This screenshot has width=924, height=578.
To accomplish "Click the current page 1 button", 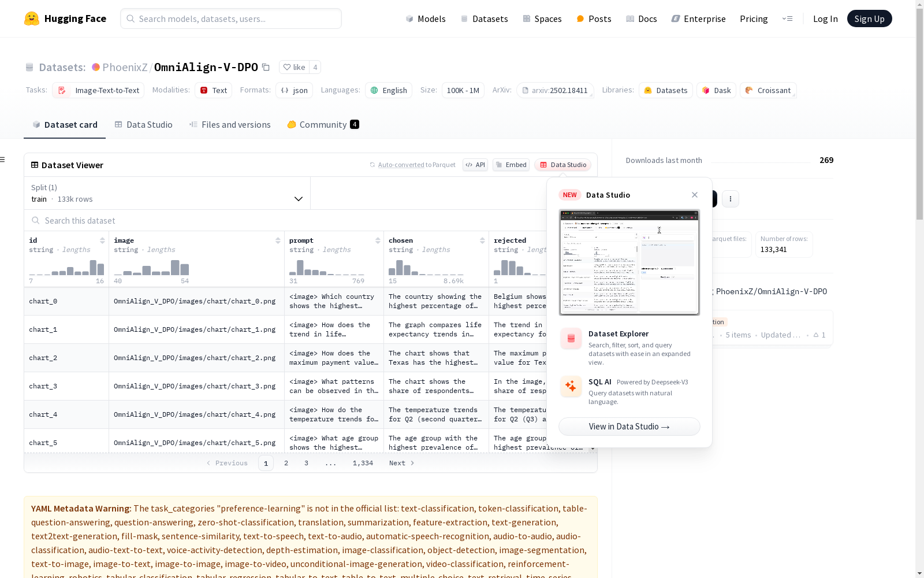I will point(266,463).
